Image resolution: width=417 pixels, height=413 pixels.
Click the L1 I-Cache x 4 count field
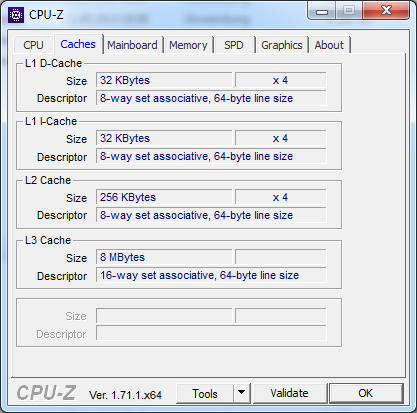click(x=280, y=138)
